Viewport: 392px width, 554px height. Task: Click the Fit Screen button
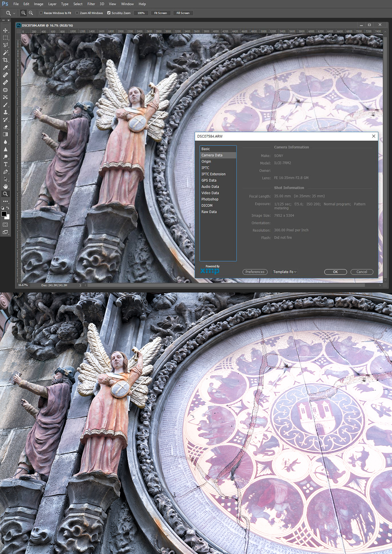(x=160, y=13)
